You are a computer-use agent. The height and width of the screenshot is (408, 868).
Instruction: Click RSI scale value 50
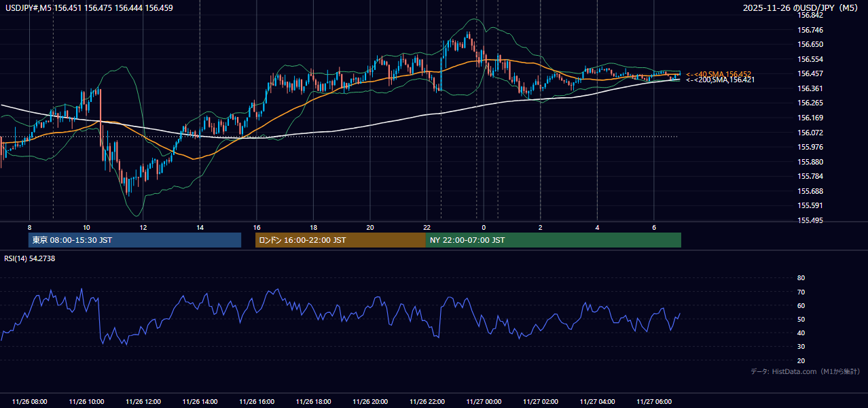(x=801, y=319)
